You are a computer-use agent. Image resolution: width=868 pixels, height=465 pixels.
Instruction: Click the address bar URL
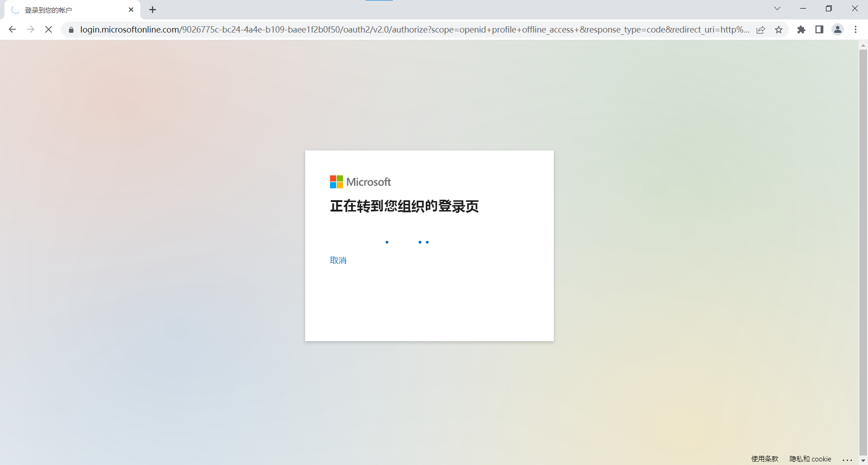pos(415,30)
